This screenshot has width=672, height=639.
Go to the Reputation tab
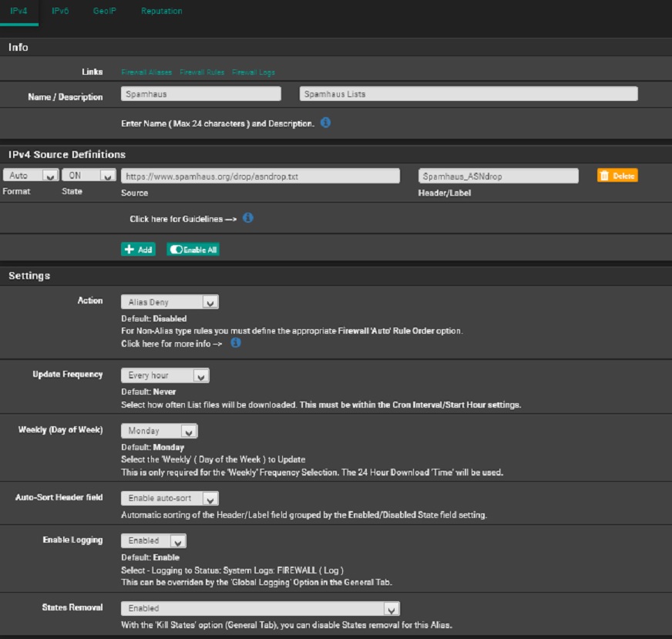(x=162, y=12)
